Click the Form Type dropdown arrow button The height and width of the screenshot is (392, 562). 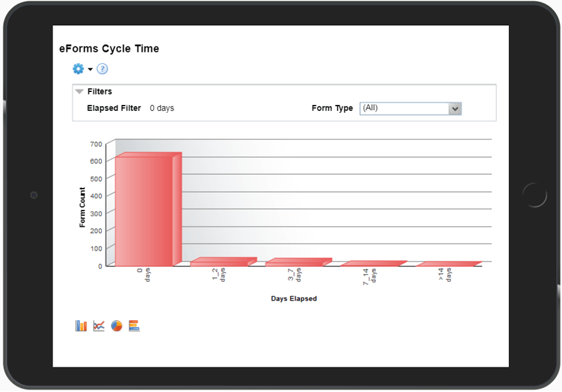click(x=455, y=109)
